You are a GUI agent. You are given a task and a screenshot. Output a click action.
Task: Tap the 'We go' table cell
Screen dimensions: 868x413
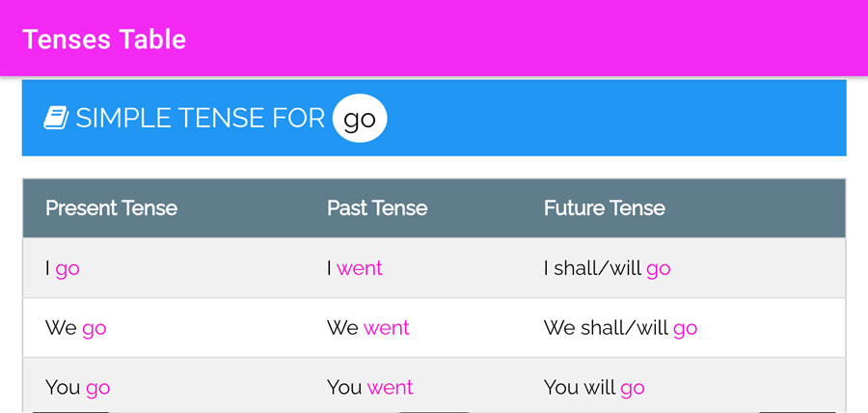76,328
